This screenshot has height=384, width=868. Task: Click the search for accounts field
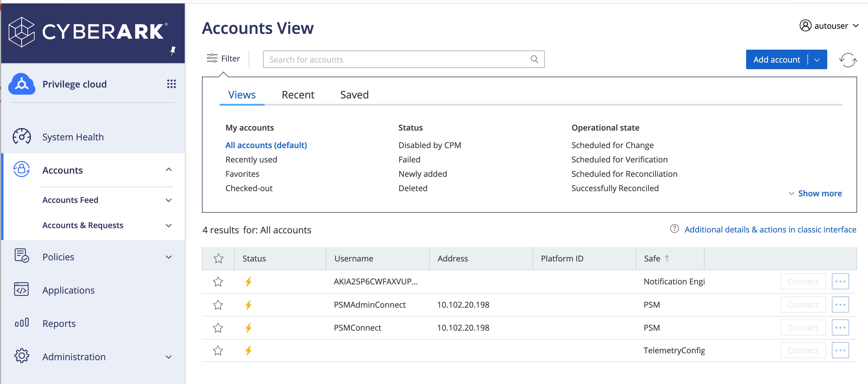(x=398, y=59)
